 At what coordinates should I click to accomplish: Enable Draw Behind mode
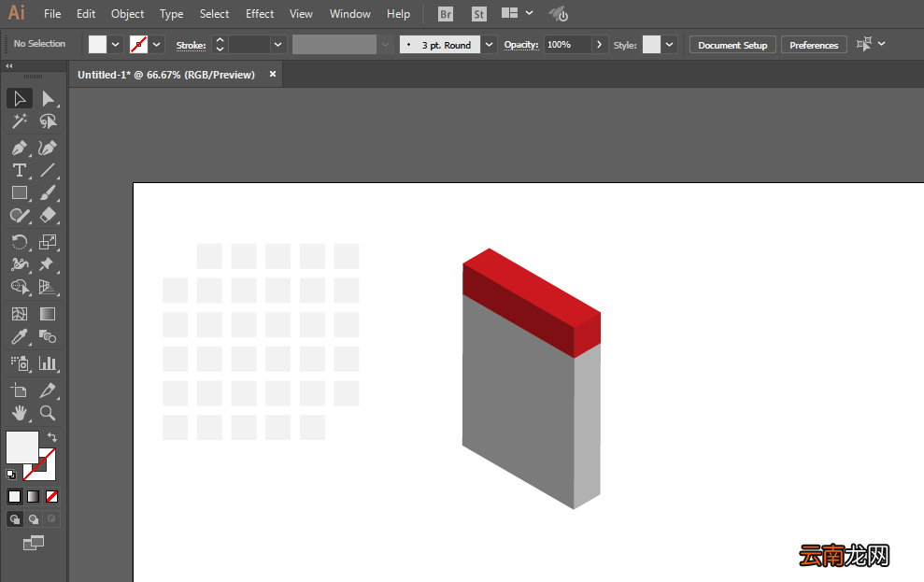point(34,519)
